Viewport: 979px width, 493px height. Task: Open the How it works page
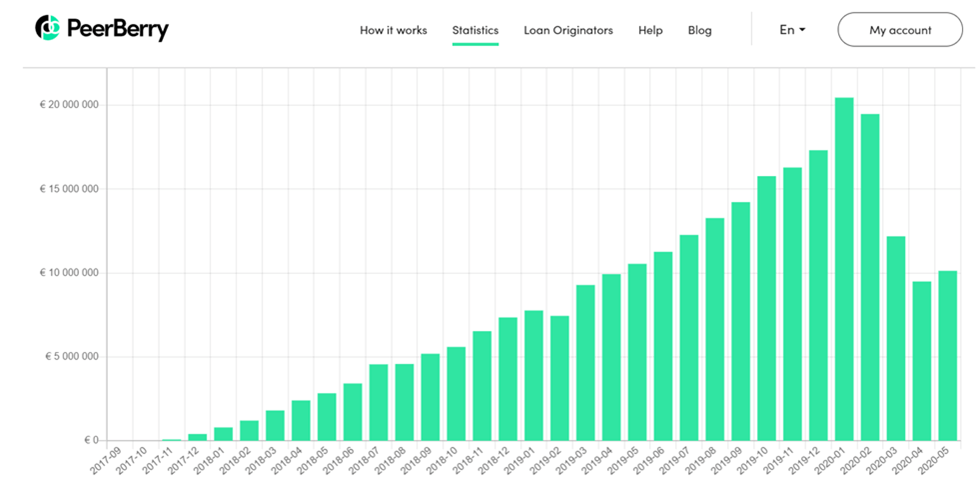point(393,30)
